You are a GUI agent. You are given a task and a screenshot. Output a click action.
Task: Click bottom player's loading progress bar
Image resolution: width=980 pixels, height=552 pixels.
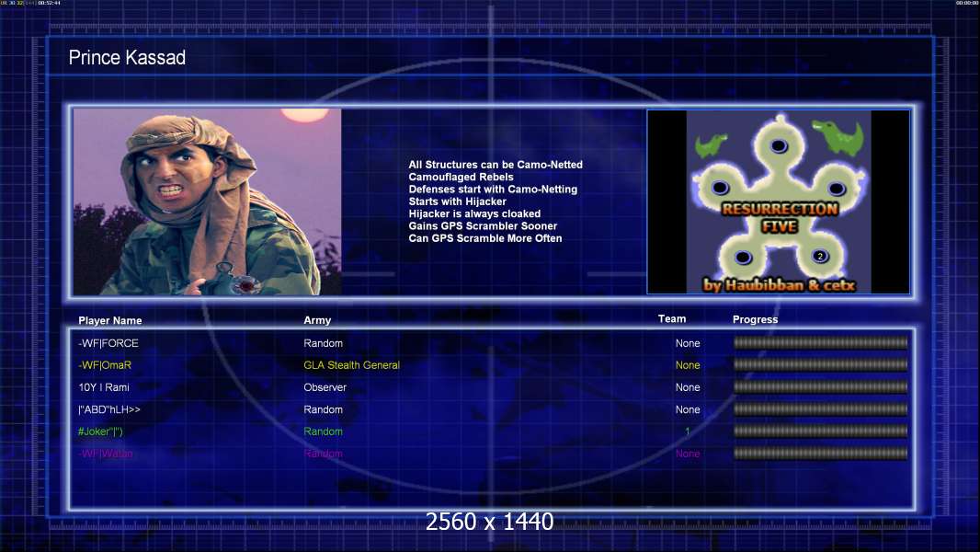820,454
